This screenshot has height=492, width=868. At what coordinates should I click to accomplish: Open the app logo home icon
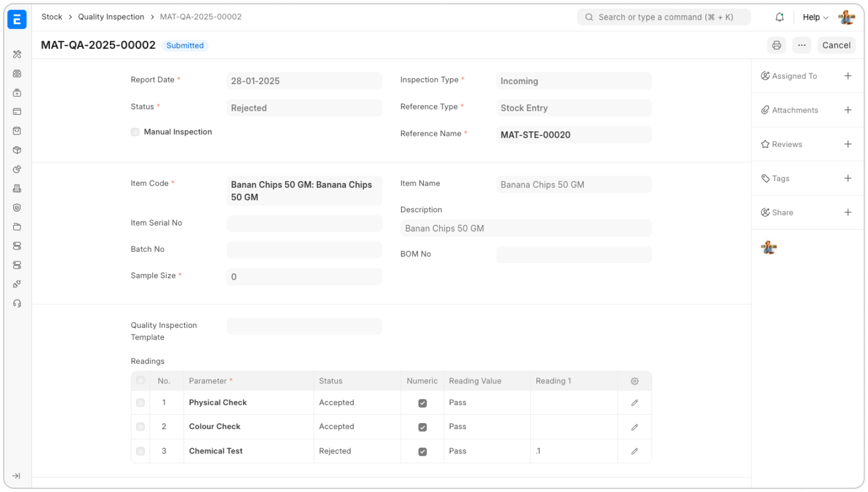[x=17, y=19]
